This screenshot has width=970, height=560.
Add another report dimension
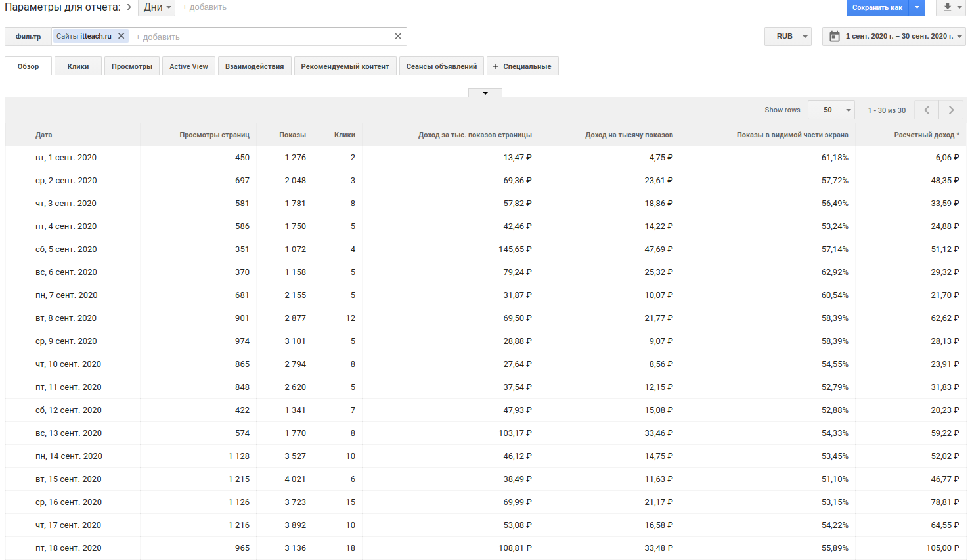tap(204, 7)
